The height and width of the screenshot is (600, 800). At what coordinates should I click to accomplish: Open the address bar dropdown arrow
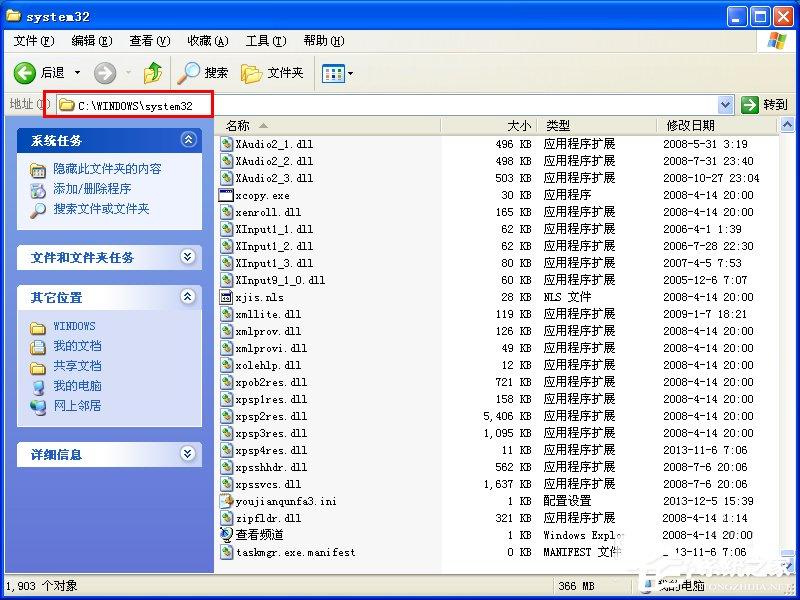[726, 103]
